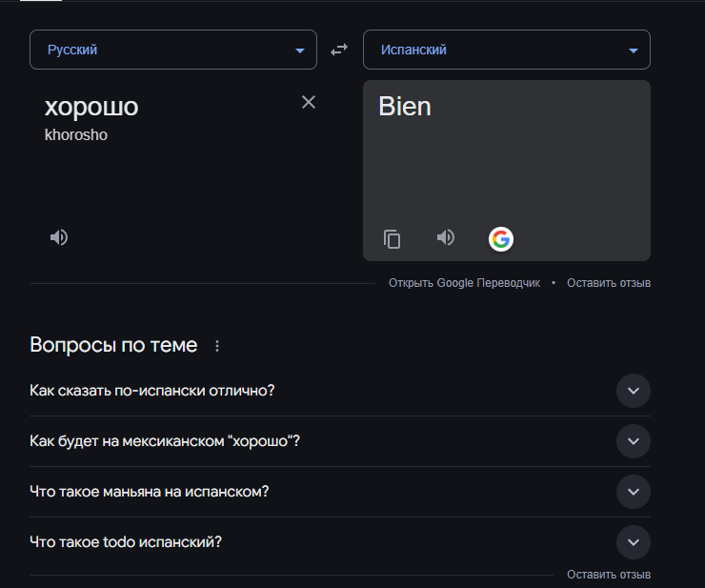Clear the source text хорошо
The height and width of the screenshot is (588, 705).
(309, 102)
